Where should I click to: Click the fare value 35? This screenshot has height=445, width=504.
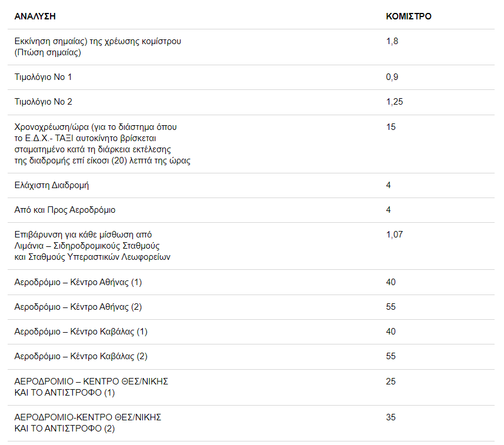(391, 417)
